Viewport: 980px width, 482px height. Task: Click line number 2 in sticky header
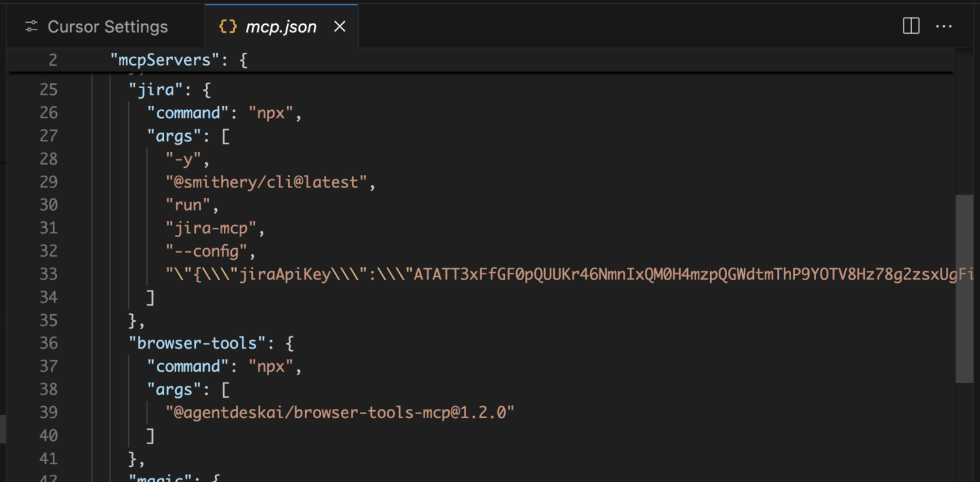click(x=53, y=60)
